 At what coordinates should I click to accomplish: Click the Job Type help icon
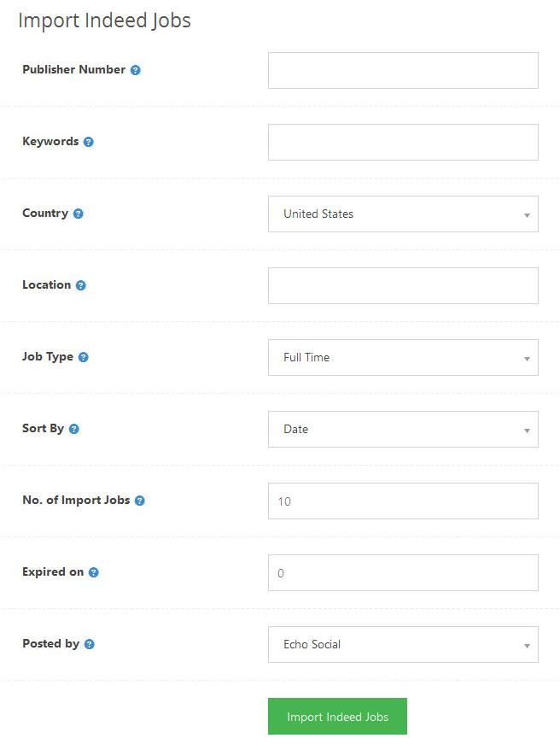84,357
